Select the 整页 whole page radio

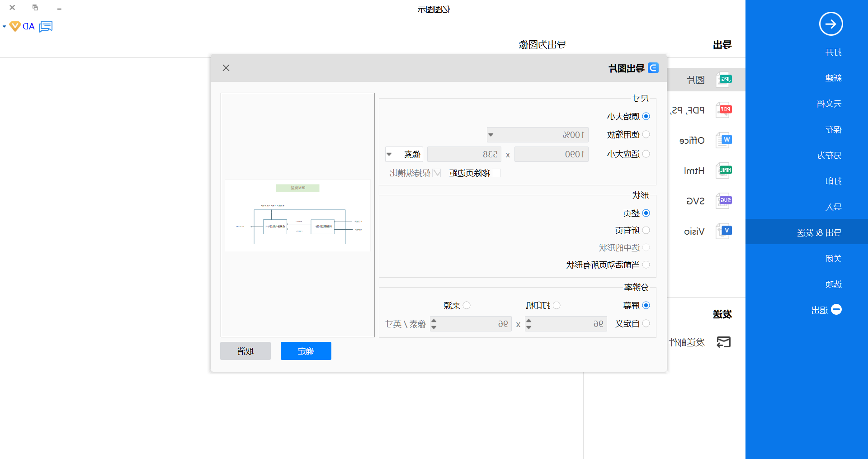click(x=646, y=213)
